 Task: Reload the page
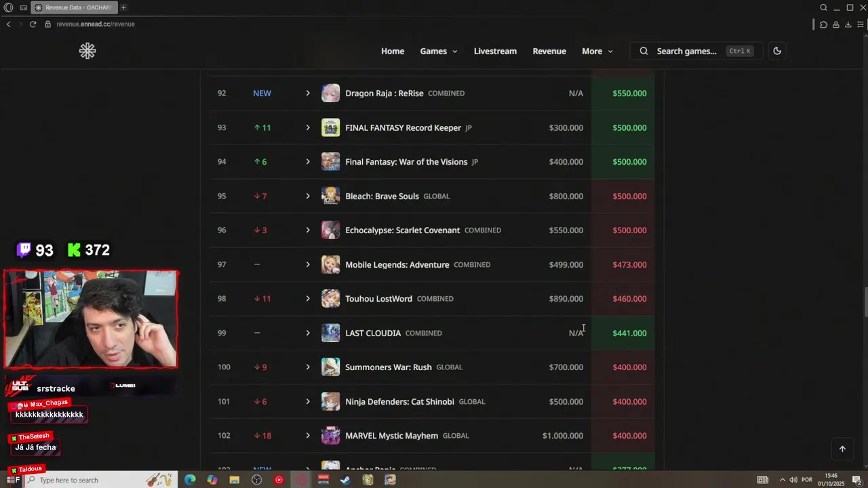(x=33, y=24)
